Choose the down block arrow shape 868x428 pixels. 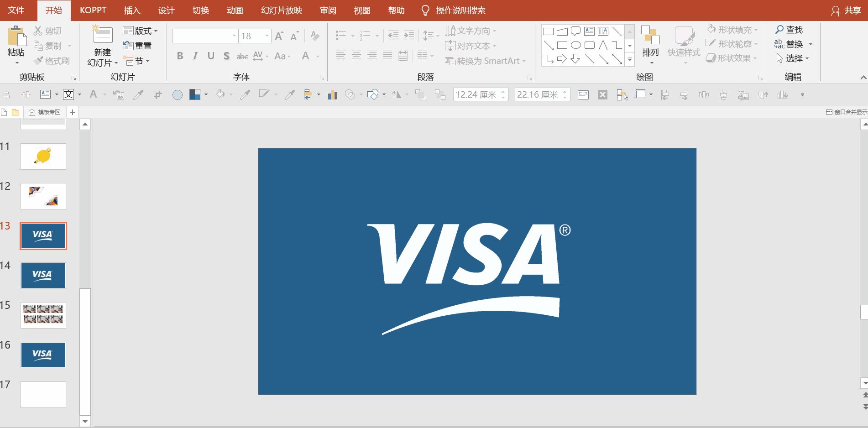point(576,59)
